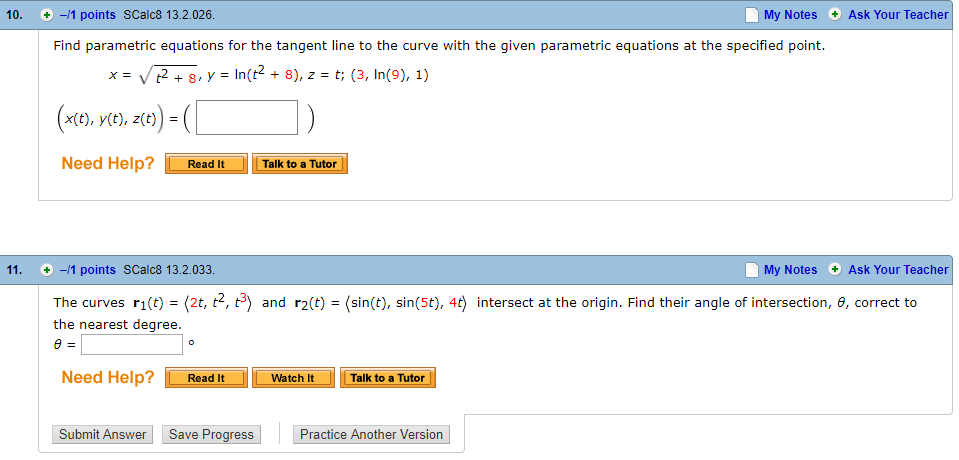959x460 pixels.
Task: Click Watch It button for question 11
Action: (293, 378)
